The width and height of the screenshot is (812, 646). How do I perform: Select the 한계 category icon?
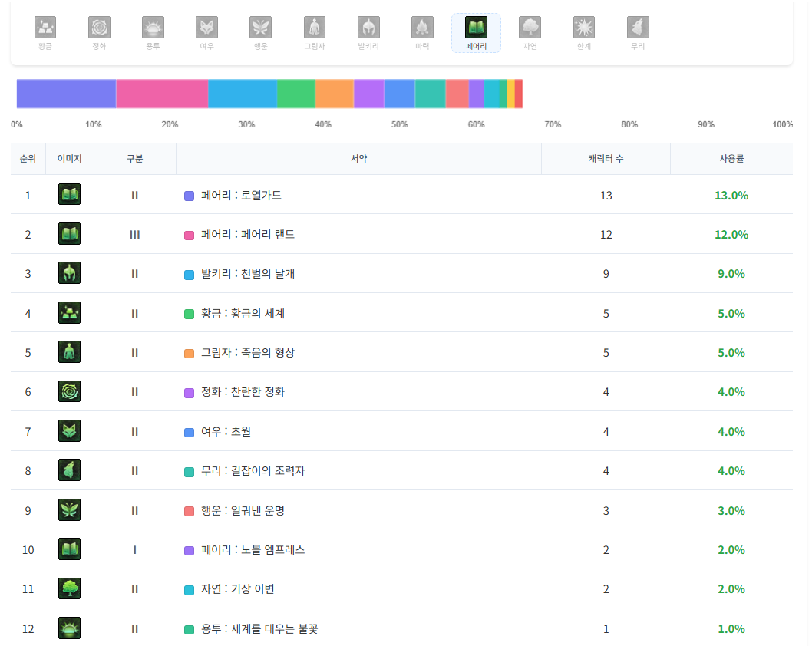click(584, 28)
